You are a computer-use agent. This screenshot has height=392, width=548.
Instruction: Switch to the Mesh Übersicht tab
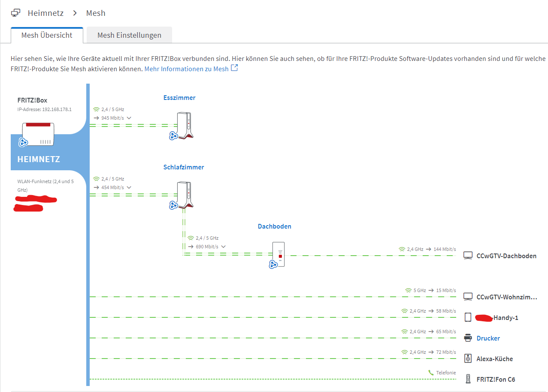pos(47,35)
